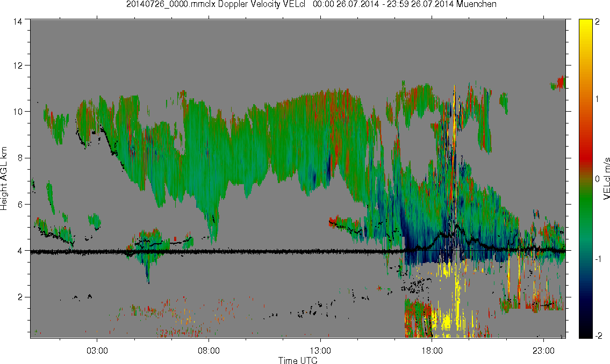
Task: Click the 8 km height tick label
Action: point(19,158)
